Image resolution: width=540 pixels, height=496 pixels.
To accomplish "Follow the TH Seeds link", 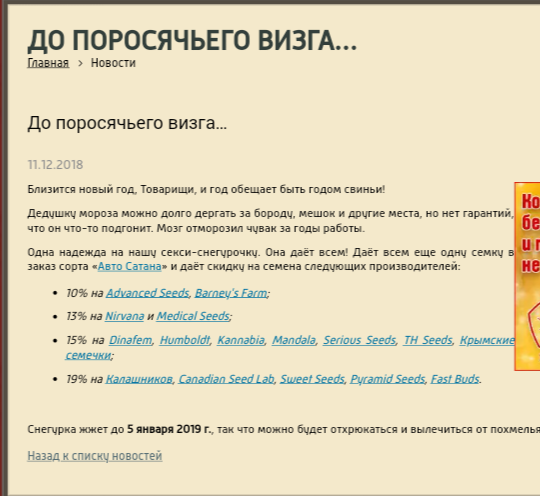I will [x=427, y=340].
